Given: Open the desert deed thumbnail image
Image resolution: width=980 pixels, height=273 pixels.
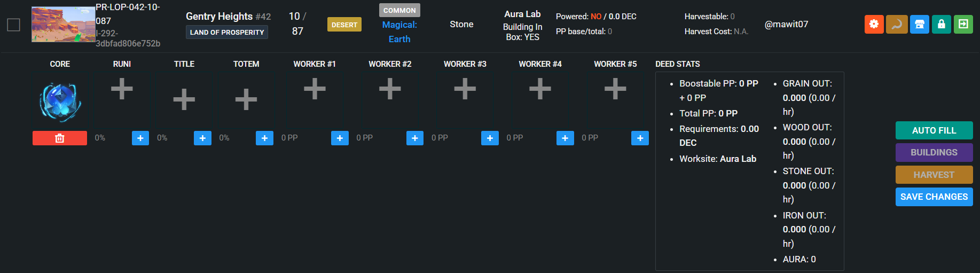Looking at the screenshot, I should tap(63, 25).
